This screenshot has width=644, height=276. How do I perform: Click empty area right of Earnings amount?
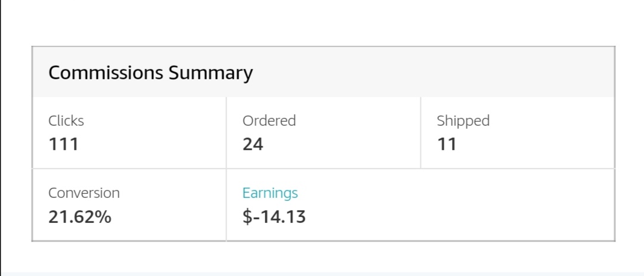coord(460,216)
